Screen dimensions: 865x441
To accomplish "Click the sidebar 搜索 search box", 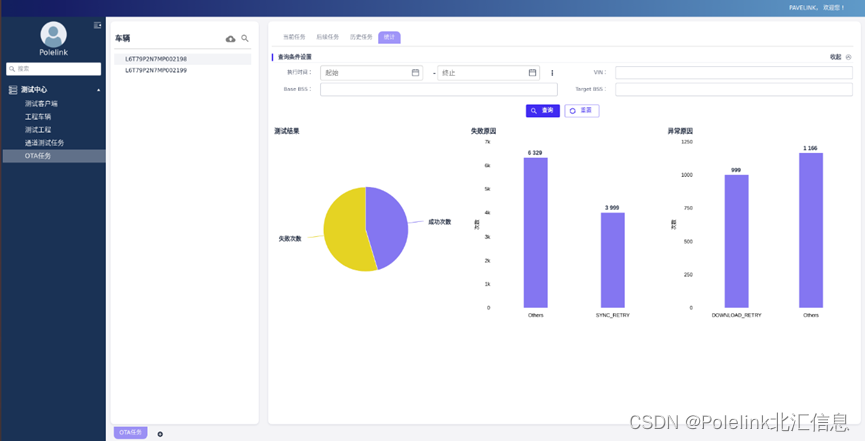I will [x=54, y=68].
